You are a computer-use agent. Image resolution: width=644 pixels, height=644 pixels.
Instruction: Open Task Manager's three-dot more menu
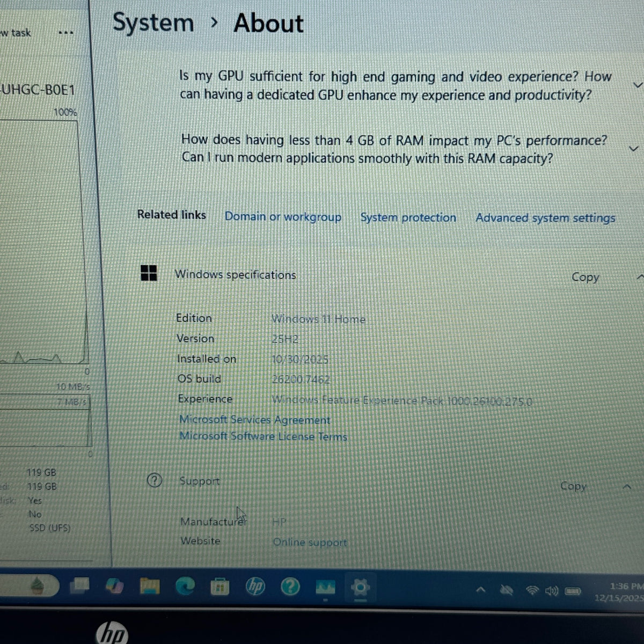pos(65,33)
